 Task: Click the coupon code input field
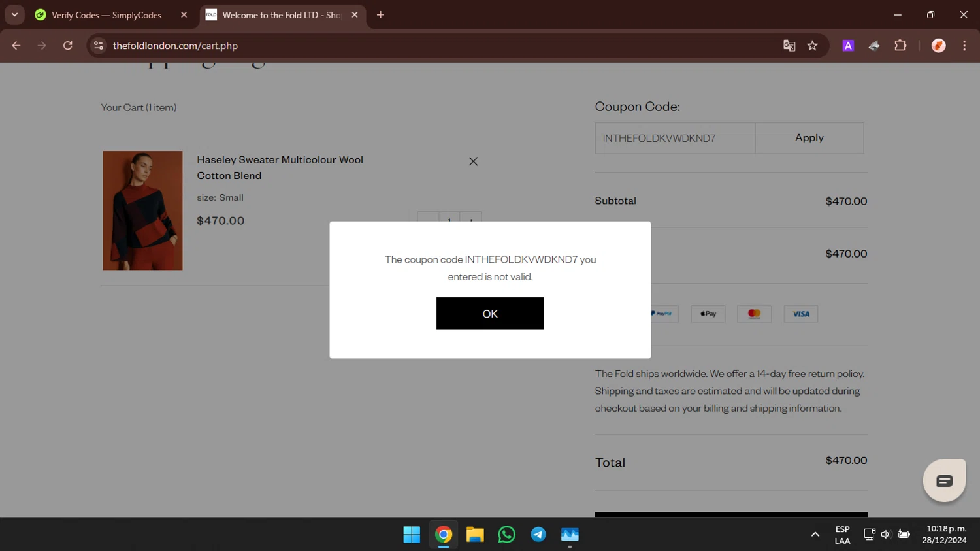point(675,138)
